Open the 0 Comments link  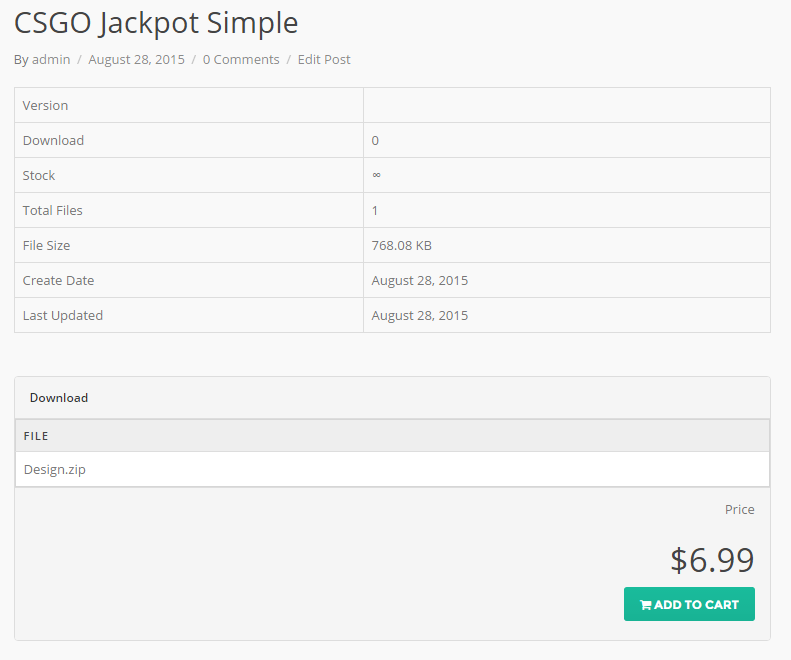coord(241,59)
